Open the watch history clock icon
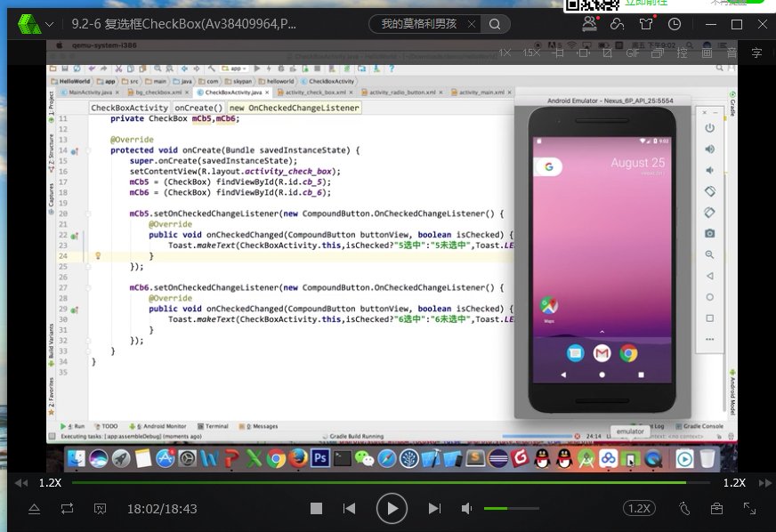 tap(675, 24)
